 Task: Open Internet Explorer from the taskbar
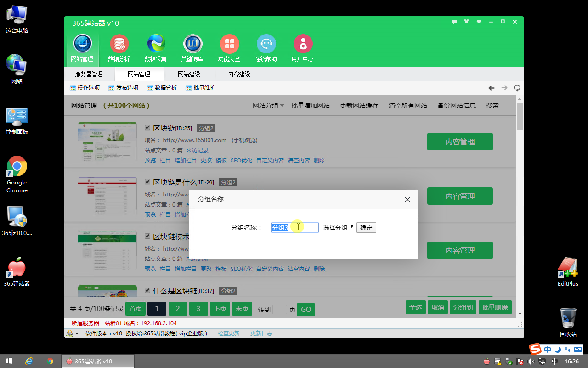click(29, 361)
